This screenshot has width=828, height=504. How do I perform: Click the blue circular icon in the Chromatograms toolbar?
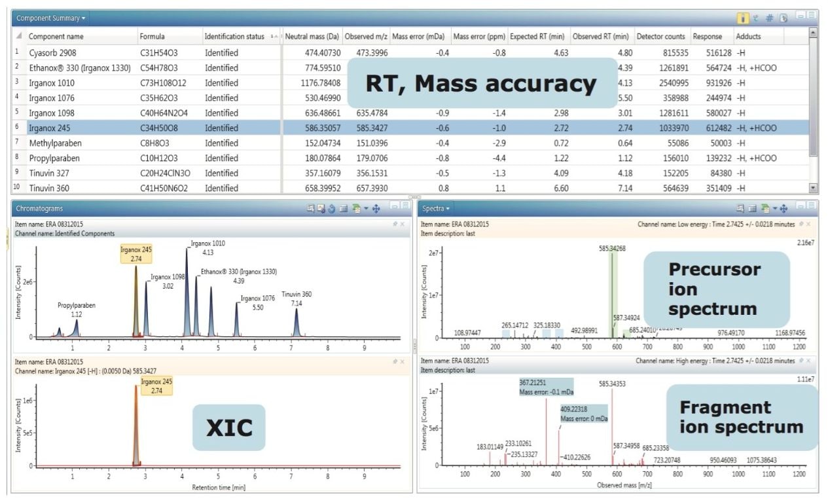(332, 209)
